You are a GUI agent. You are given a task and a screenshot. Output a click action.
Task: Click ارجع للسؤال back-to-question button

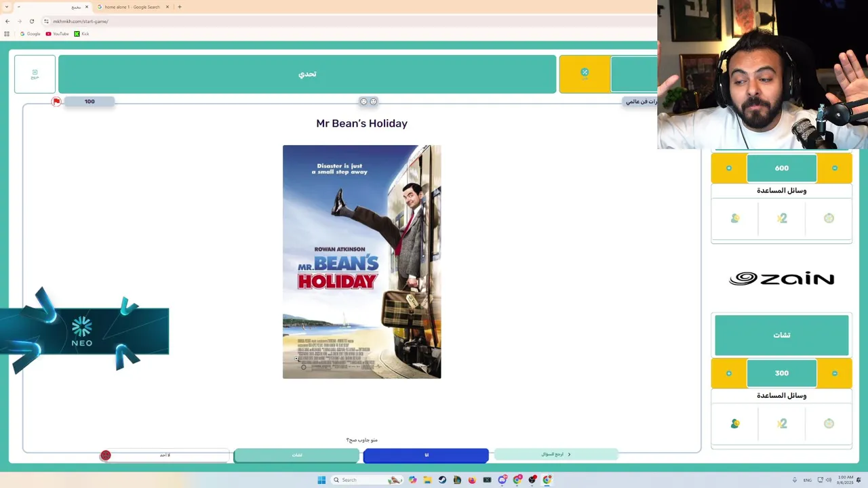556,454
